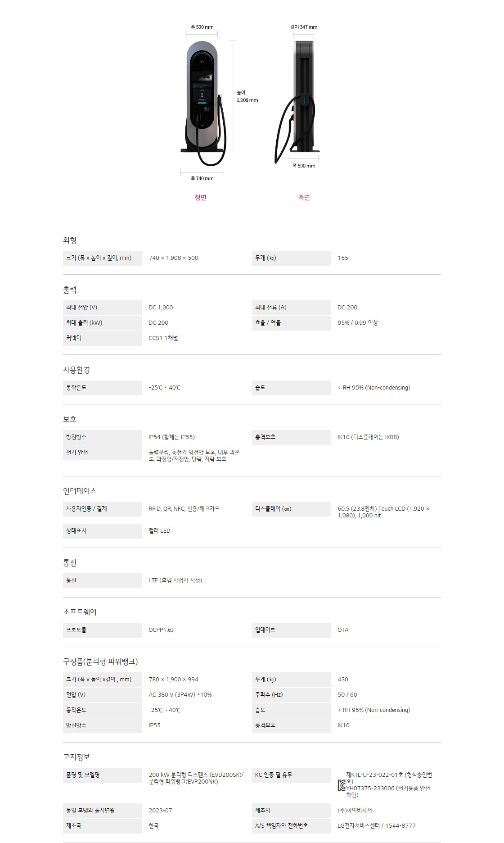The height and width of the screenshot is (843, 504).
Task: Click the 인터페이스 section heading
Action: [x=80, y=491]
